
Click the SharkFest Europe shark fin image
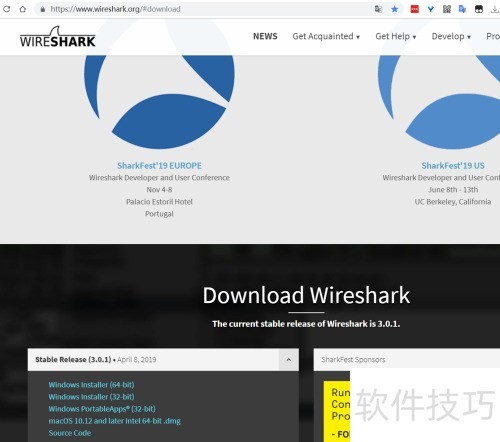click(x=159, y=102)
